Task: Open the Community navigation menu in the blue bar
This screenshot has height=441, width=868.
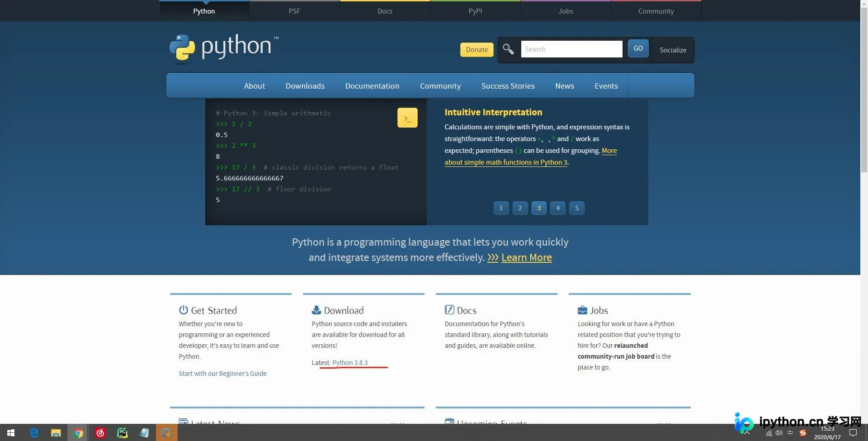Action: point(440,86)
